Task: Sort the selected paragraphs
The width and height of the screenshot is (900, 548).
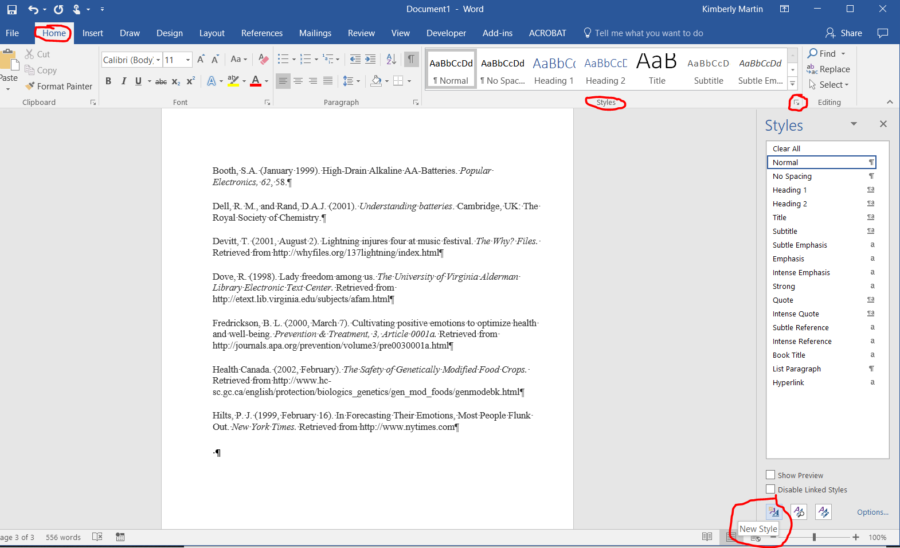Action: 391,59
